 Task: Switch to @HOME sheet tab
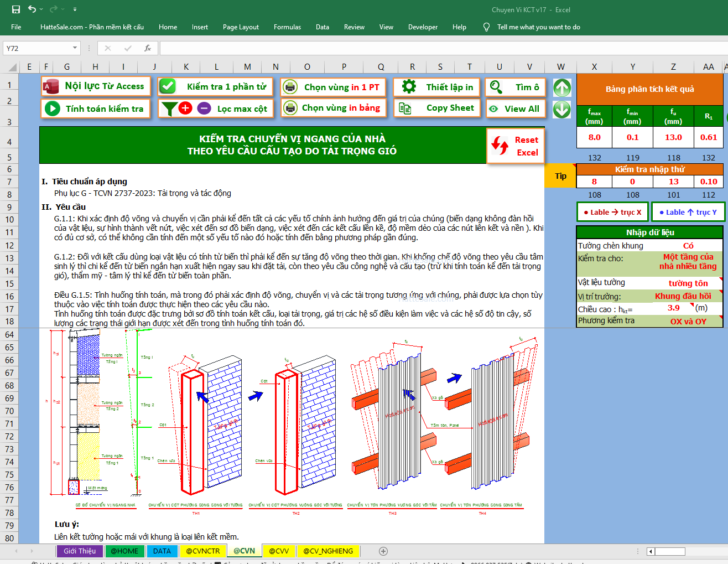click(x=124, y=551)
